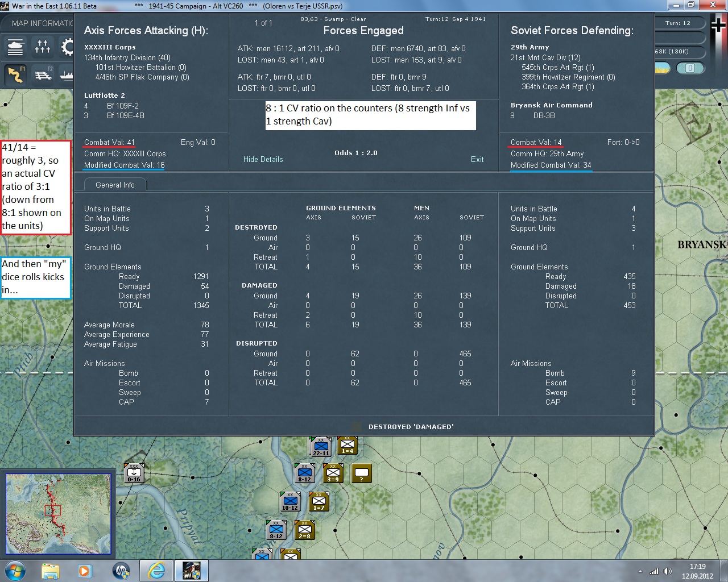Screen dimensions: 728x582
Task: Click 101st Howitzer Battalion (0) entry
Action: 141,68
